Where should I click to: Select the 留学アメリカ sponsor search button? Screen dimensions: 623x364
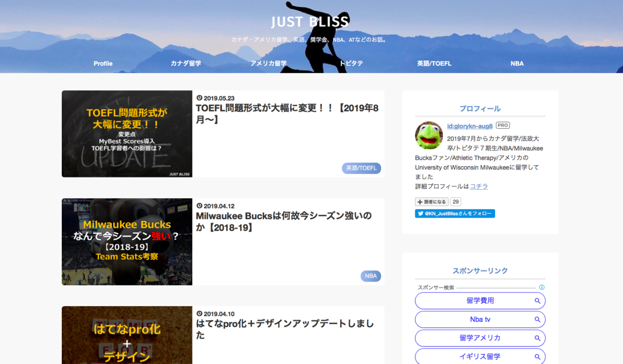pos(480,338)
